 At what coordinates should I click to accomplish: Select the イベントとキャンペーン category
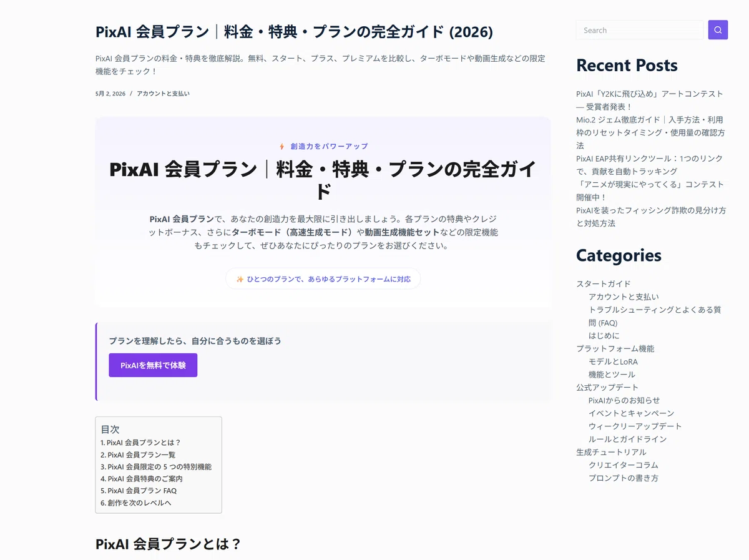point(632,413)
